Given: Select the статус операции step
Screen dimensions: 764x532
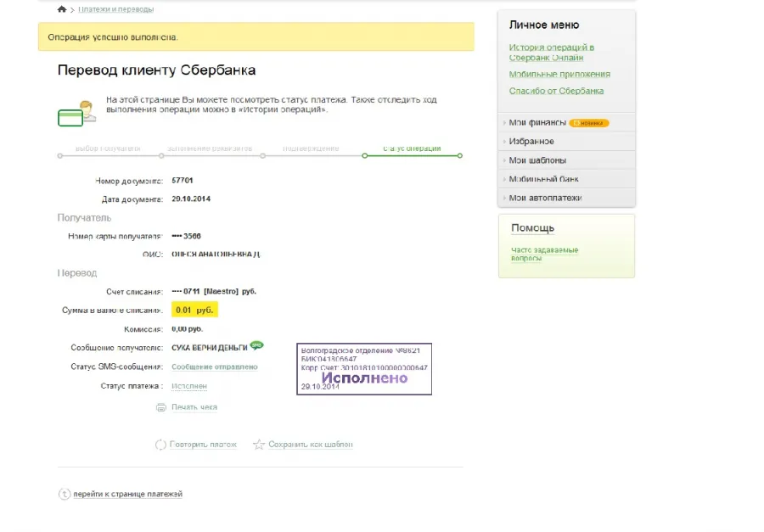Looking at the screenshot, I should pyautogui.click(x=412, y=148).
